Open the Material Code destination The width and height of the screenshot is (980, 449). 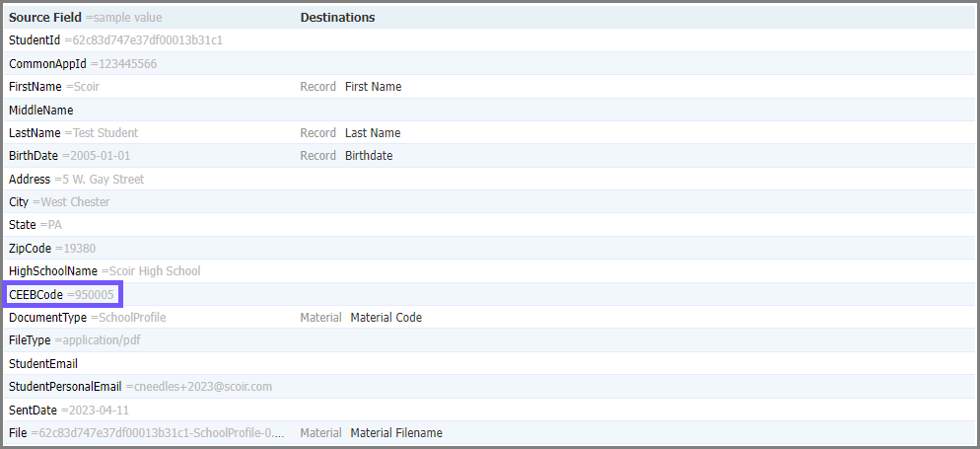[385, 318]
